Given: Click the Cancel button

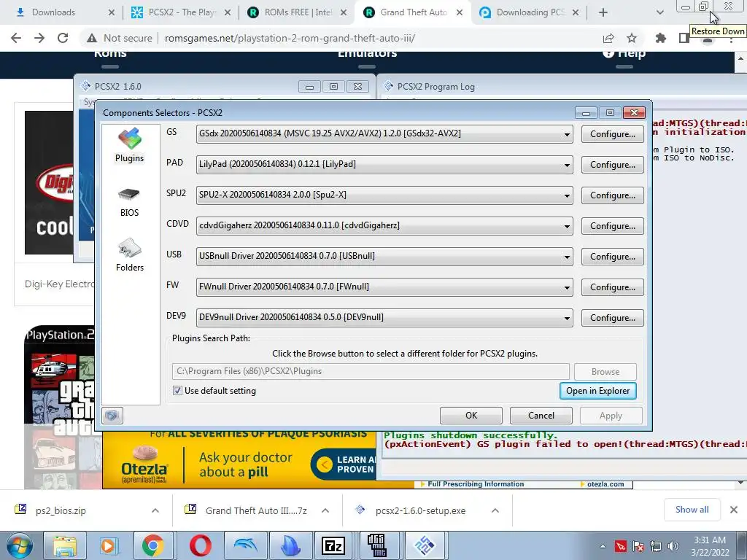Looking at the screenshot, I should 541,416.
